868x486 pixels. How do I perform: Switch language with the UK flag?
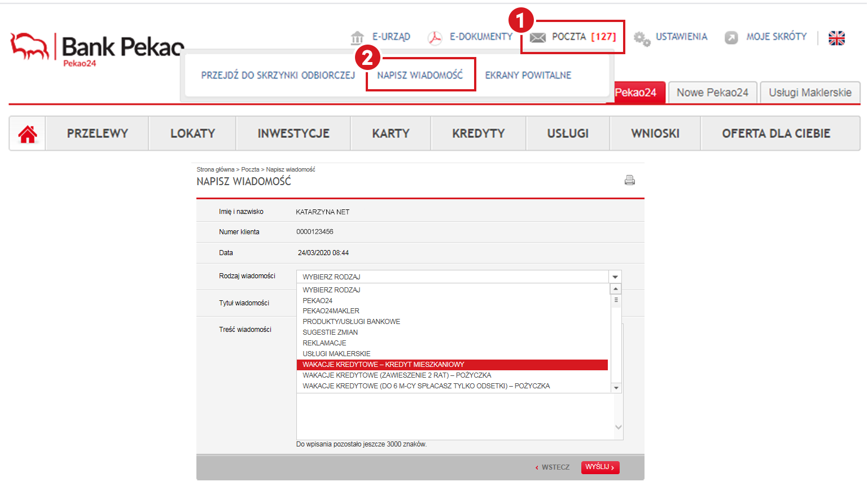(x=836, y=38)
